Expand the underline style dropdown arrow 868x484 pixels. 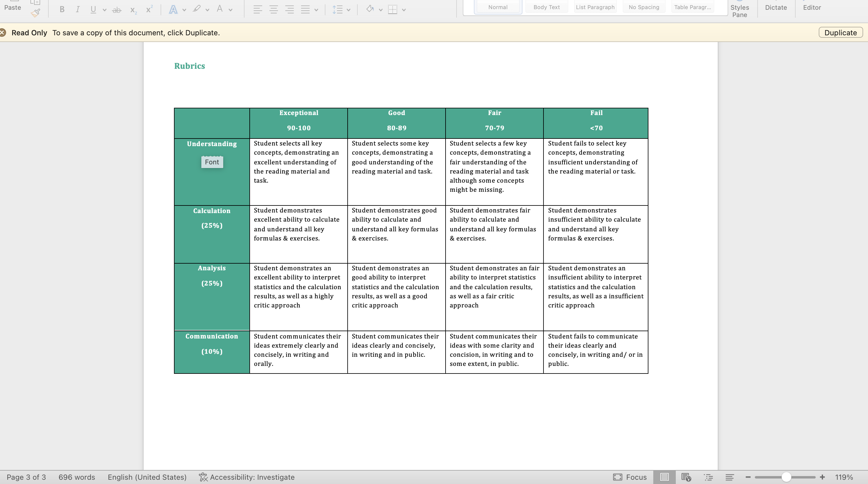(x=104, y=10)
